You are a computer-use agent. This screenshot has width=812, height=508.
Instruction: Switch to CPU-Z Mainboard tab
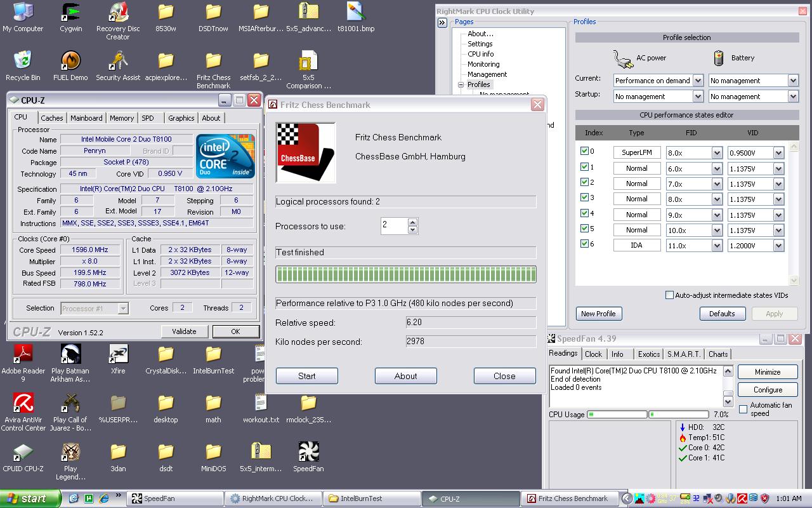pyautogui.click(x=86, y=118)
